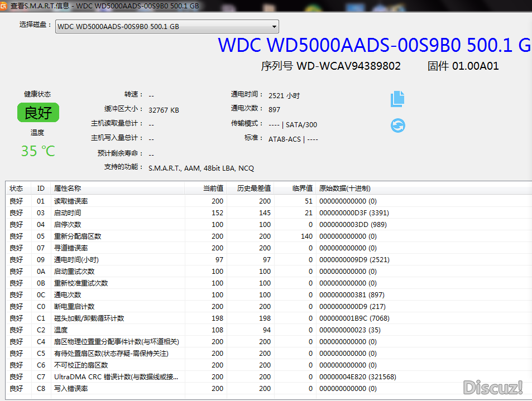
Task: Select the 温度 attribute row in table
Action: point(269,330)
